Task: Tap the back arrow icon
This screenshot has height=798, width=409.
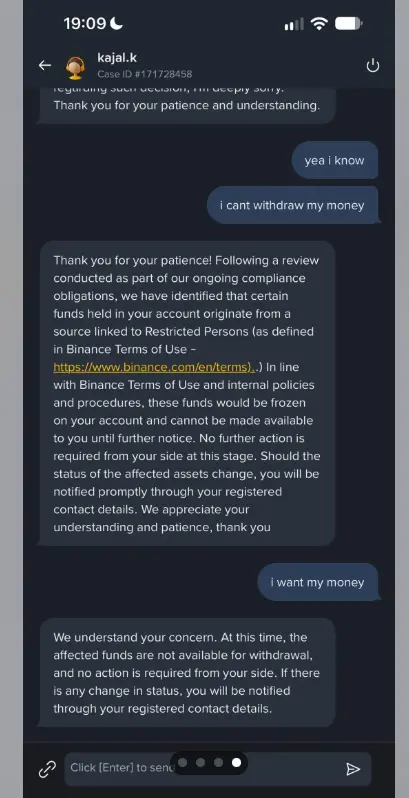Action: pos(45,65)
